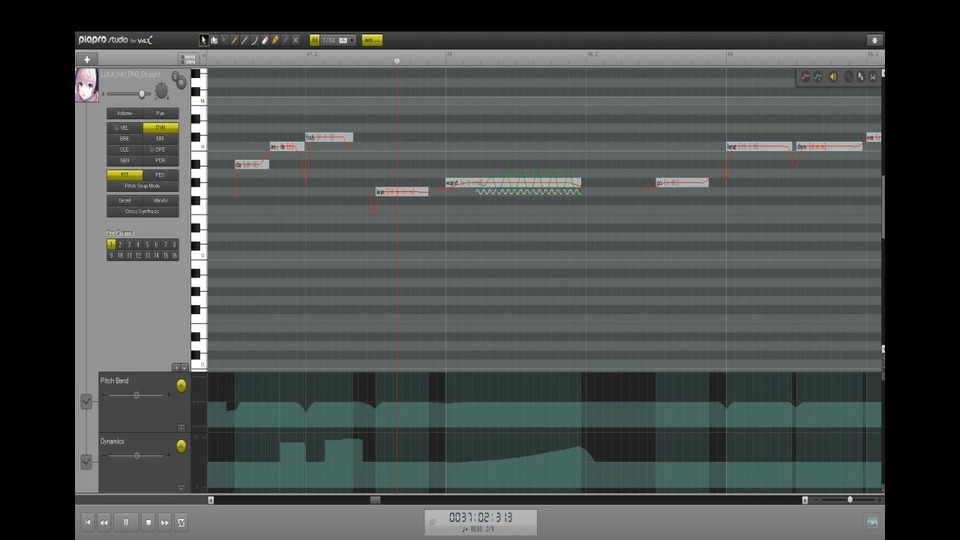Open settings gear at top right
The height and width of the screenshot is (540, 960).
pos(874,40)
